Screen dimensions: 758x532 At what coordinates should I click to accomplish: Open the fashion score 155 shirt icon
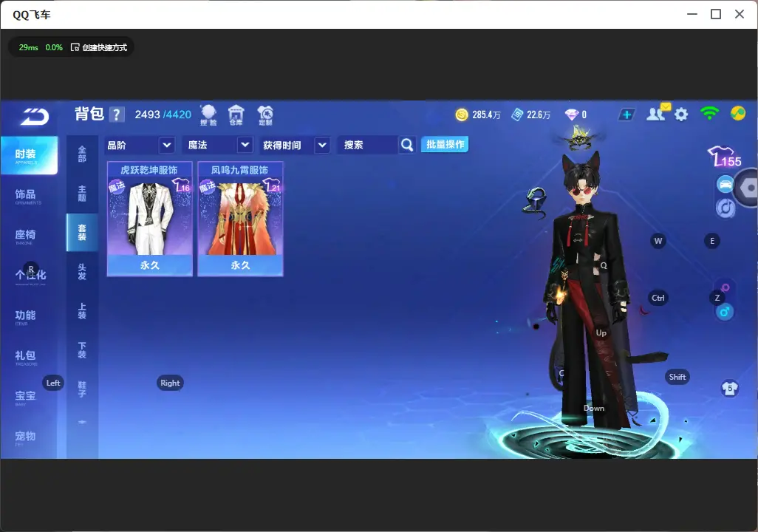click(724, 157)
